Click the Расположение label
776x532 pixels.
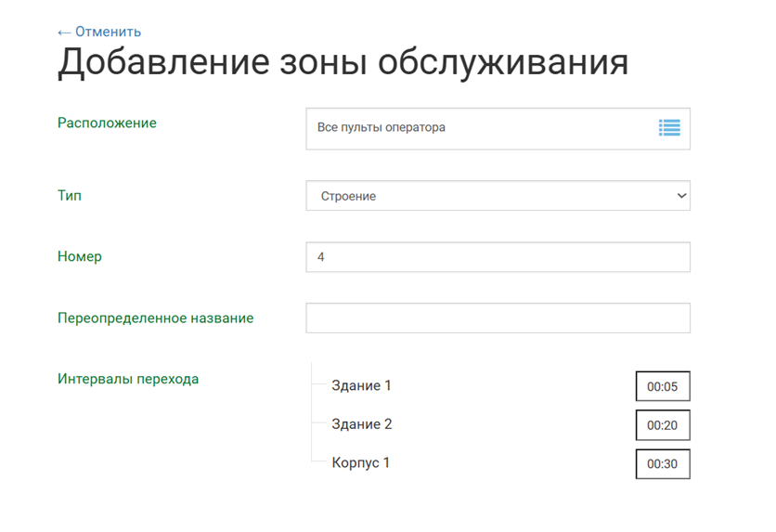tap(107, 123)
